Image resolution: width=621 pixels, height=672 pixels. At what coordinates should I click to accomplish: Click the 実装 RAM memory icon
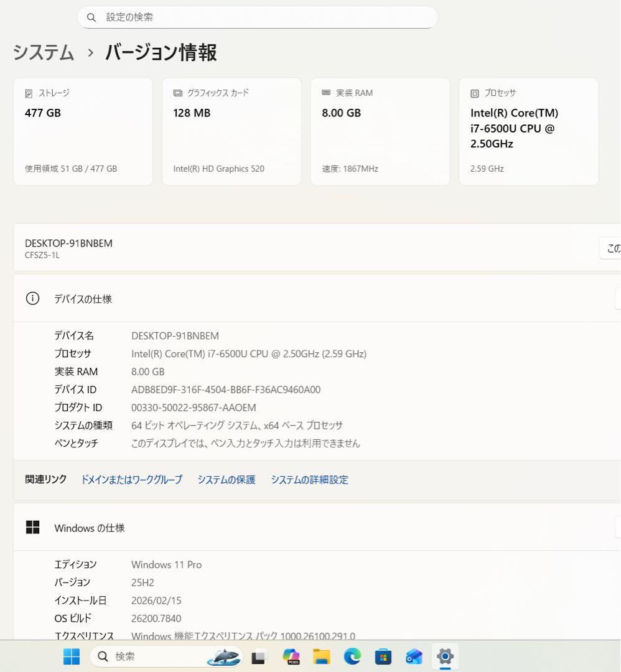(x=326, y=93)
